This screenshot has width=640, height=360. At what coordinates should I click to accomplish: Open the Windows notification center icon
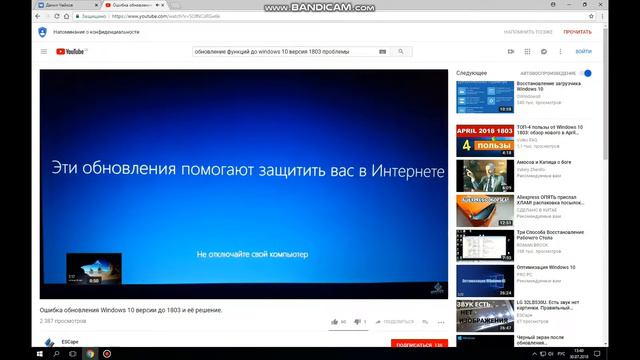click(x=597, y=354)
